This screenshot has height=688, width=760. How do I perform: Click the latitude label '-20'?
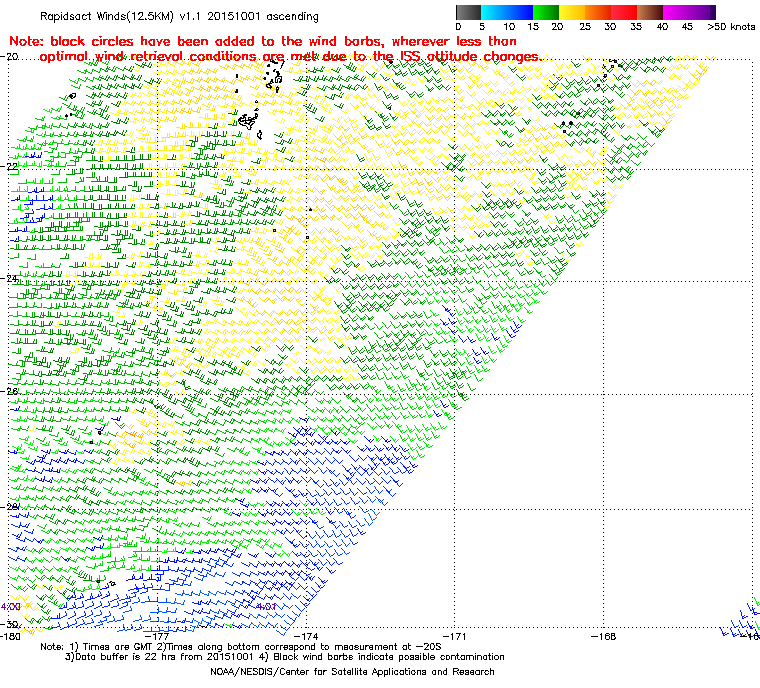[9, 56]
